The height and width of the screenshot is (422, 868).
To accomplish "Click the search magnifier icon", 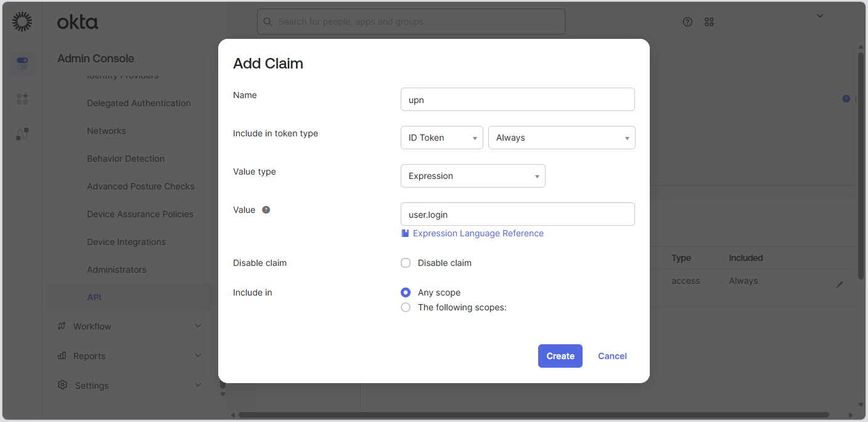I will pyautogui.click(x=268, y=22).
